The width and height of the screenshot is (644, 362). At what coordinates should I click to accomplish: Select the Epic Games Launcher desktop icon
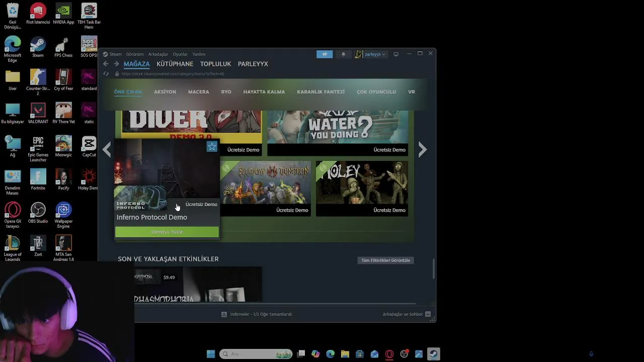38,149
